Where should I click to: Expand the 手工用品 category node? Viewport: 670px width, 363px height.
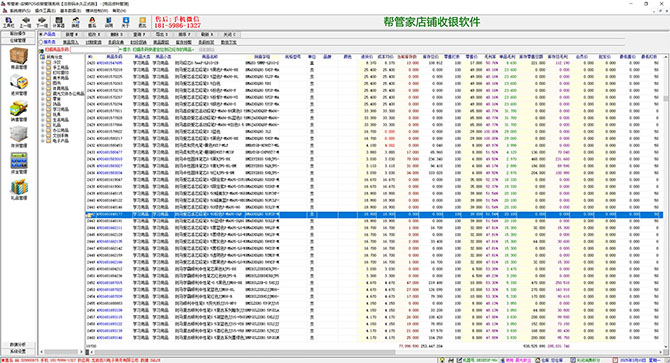pos(43,67)
